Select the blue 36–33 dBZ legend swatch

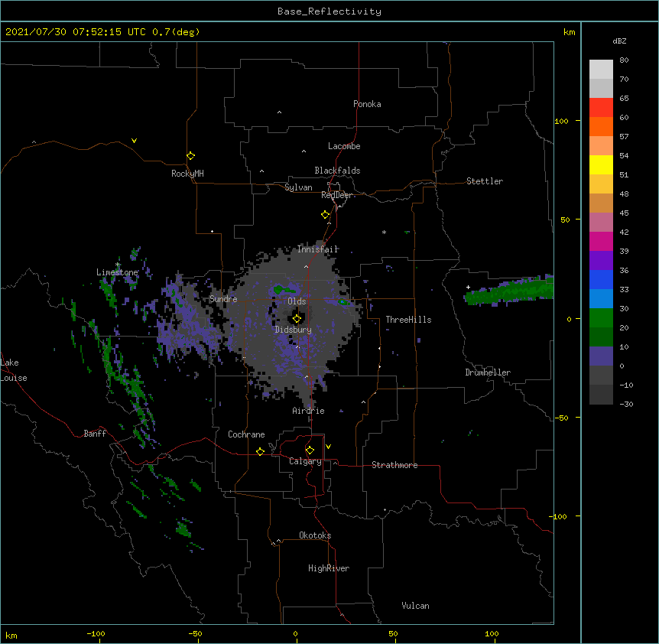coord(601,279)
